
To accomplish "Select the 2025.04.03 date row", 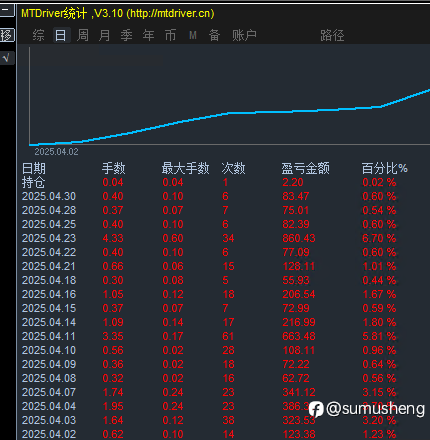I will [49, 420].
